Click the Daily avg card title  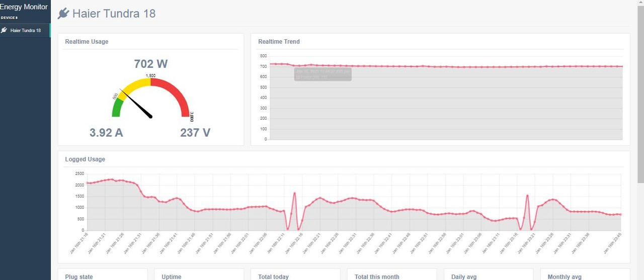click(464, 276)
